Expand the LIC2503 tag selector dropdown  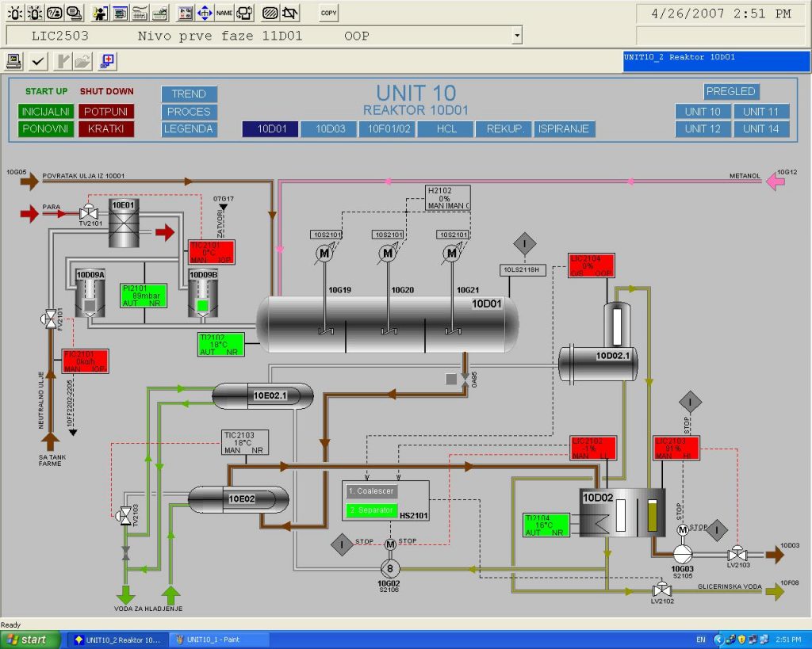click(x=517, y=36)
